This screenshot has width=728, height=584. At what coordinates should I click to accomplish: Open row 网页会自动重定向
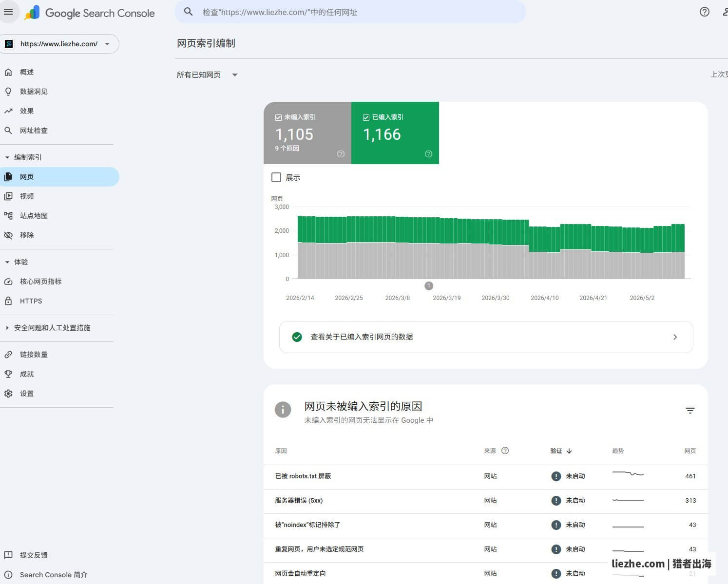click(x=485, y=573)
